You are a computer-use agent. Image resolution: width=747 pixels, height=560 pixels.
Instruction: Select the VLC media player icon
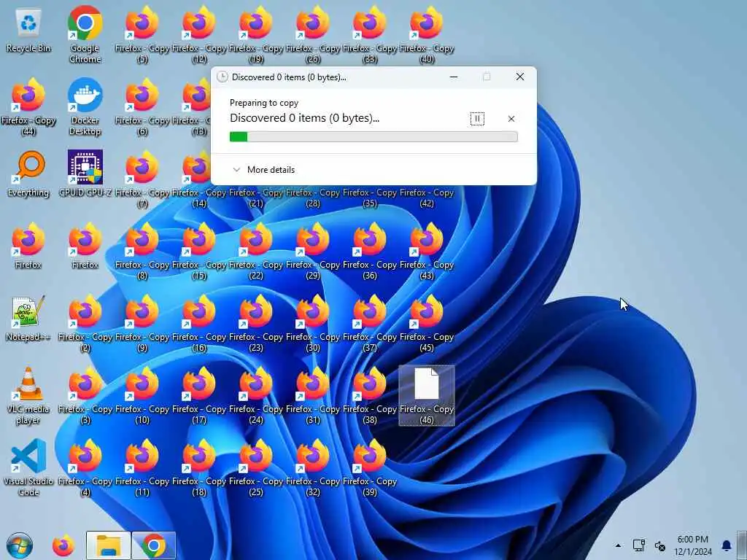(x=28, y=395)
